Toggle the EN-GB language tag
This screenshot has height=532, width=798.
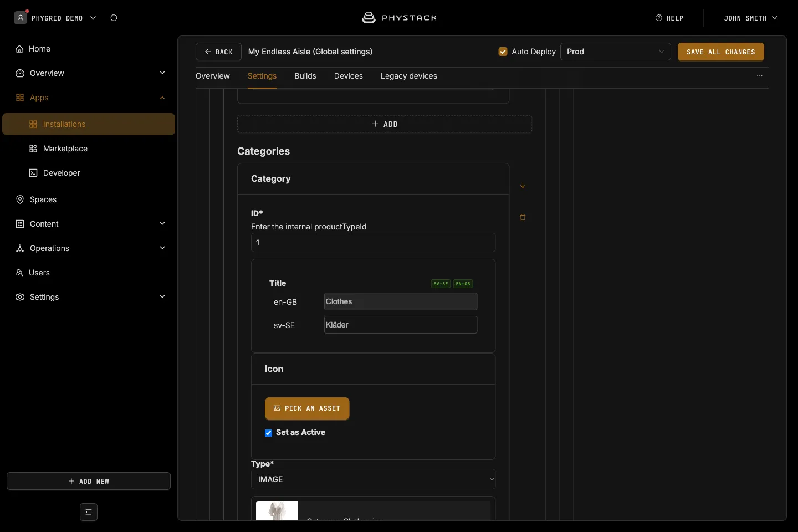pos(463,284)
